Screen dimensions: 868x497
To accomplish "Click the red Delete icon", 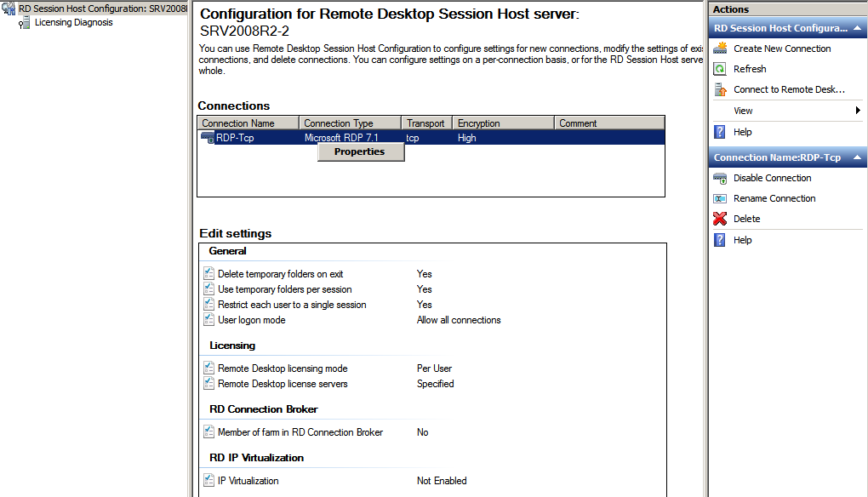I will pyautogui.click(x=720, y=220).
